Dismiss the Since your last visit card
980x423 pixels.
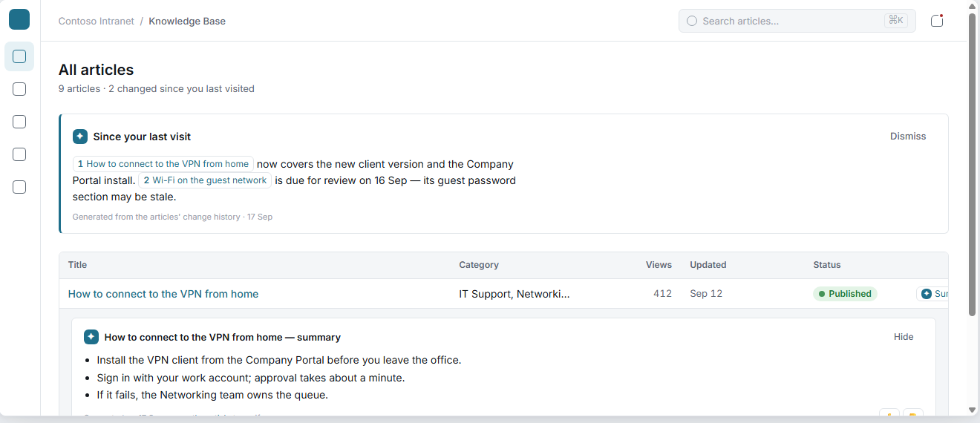908,137
